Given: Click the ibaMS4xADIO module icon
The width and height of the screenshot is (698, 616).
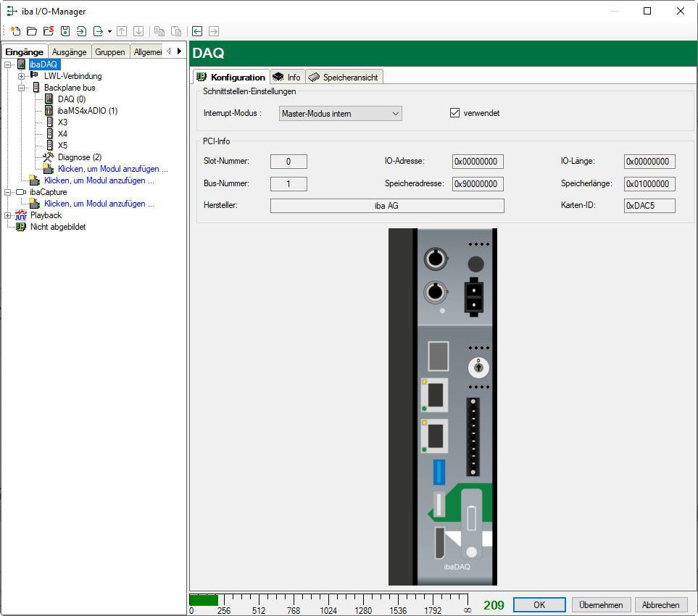Looking at the screenshot, I should coord(49,111).
